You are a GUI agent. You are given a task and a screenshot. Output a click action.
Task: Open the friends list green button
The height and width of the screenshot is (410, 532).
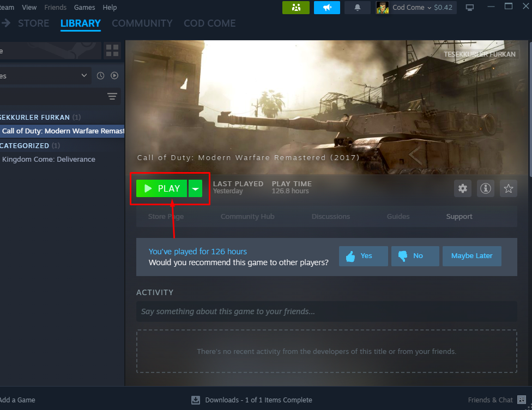click(296, 8)
